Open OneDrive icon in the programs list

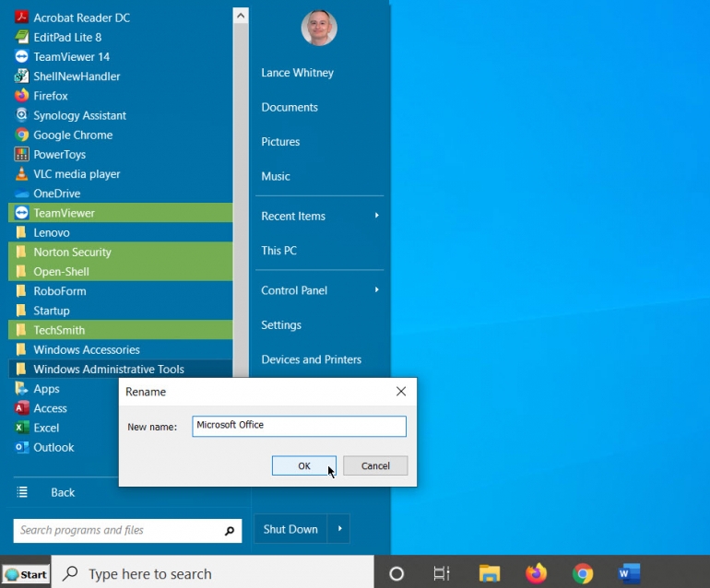coord(21,194)
